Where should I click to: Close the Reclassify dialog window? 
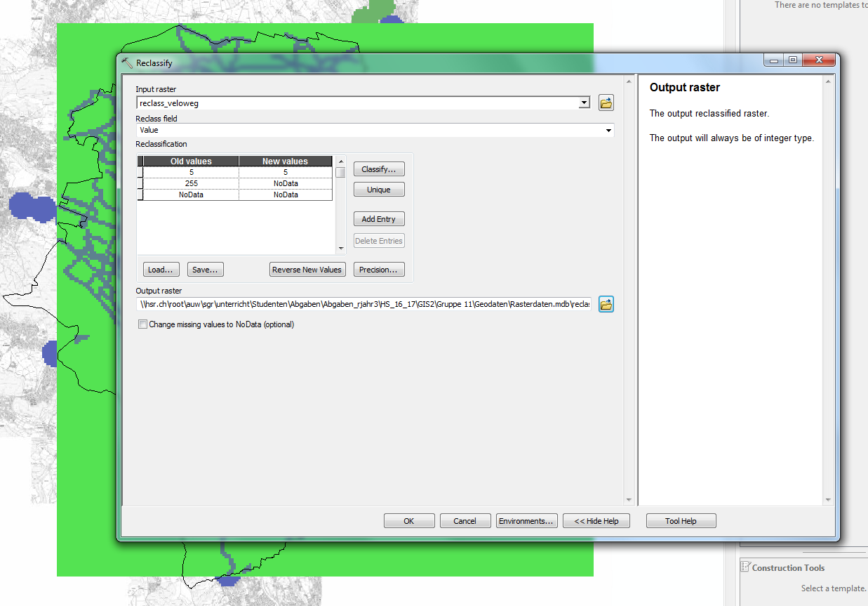[x=818, y=61]
